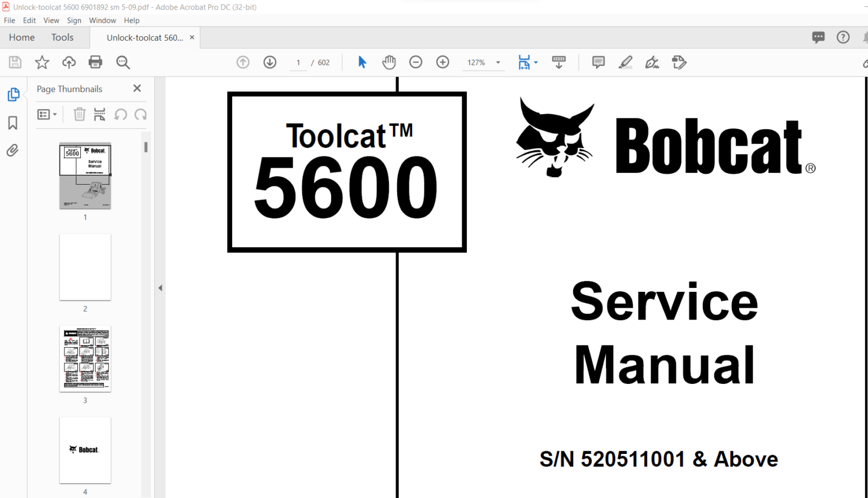Open the Help menu

tap(132, 20)
